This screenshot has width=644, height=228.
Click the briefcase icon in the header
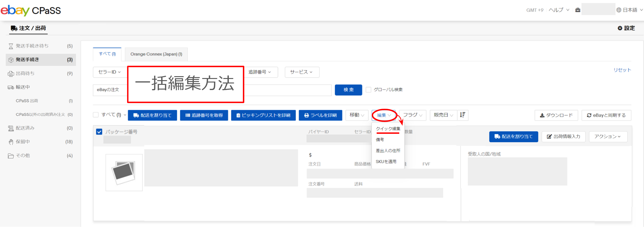coord(578,10)
